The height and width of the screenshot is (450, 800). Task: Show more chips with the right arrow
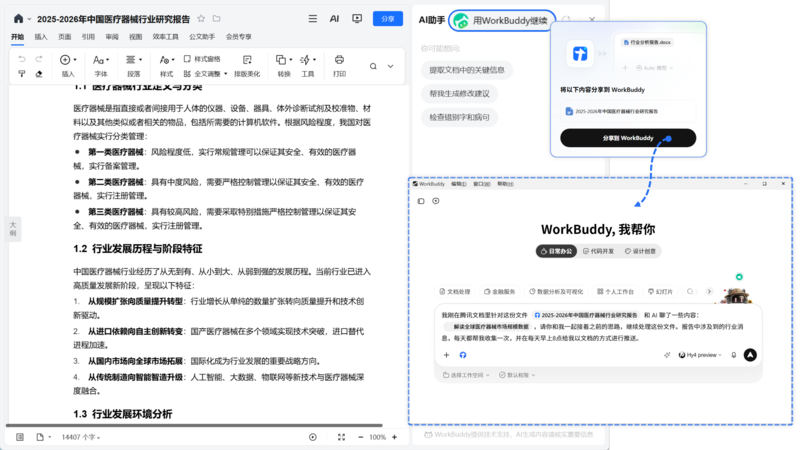[709, 291]
